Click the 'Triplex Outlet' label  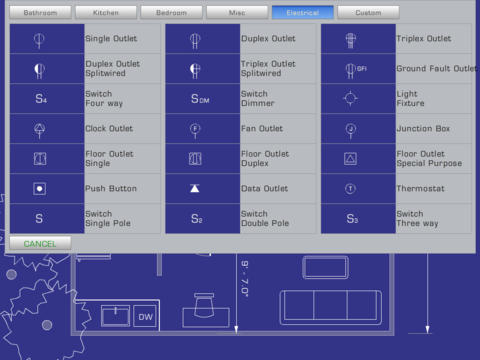(x=424, y=38)
